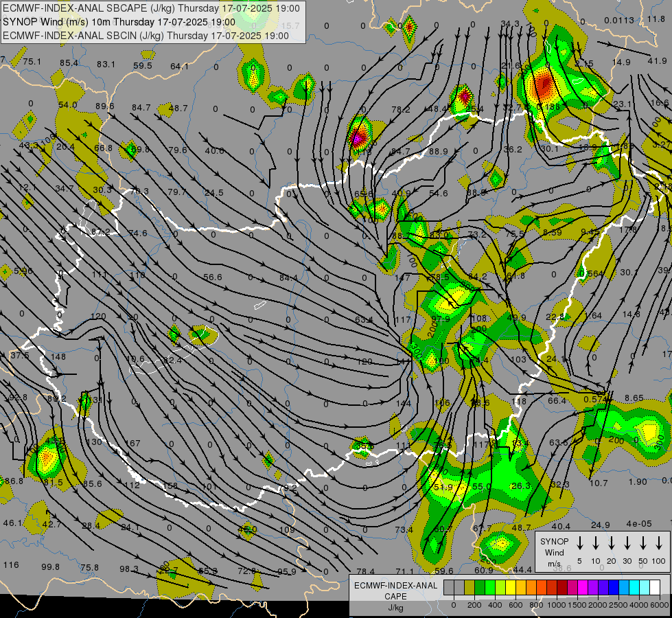This screenshot has height=618, width=672.
Task: Click the map value 83.1
Action: click(106, 65)
